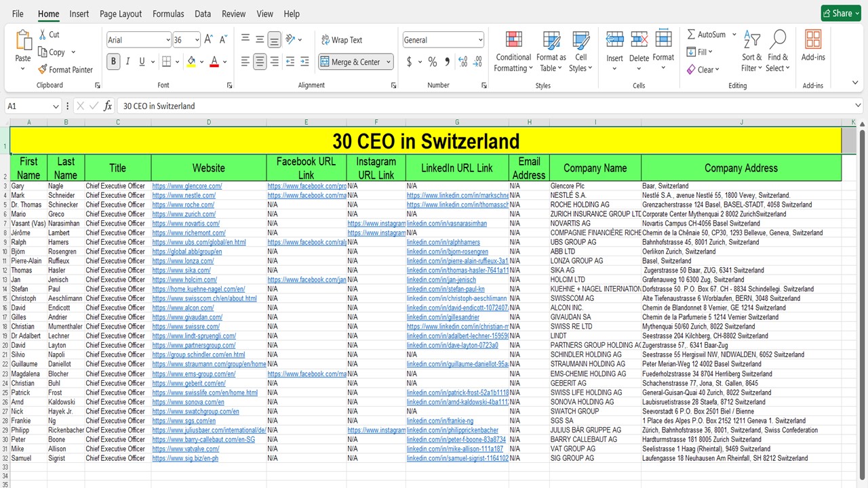Expand the AutoSum dropdown arrow
The image size is (868, 488).
[x=734, y=35]
